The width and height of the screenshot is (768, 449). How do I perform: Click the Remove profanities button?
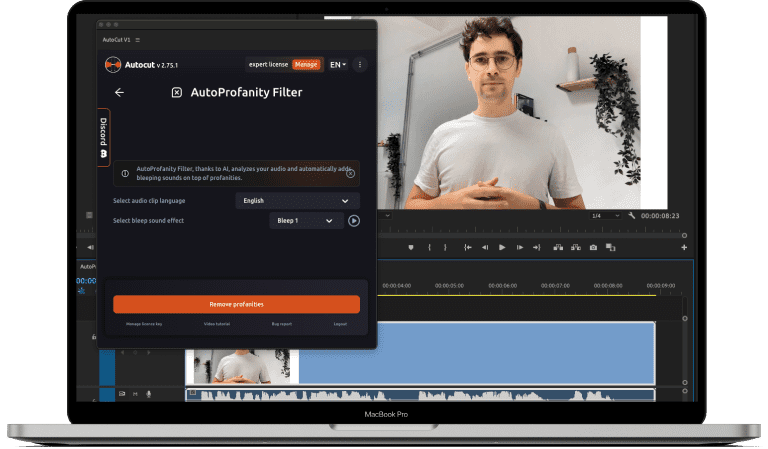[236, 304]
